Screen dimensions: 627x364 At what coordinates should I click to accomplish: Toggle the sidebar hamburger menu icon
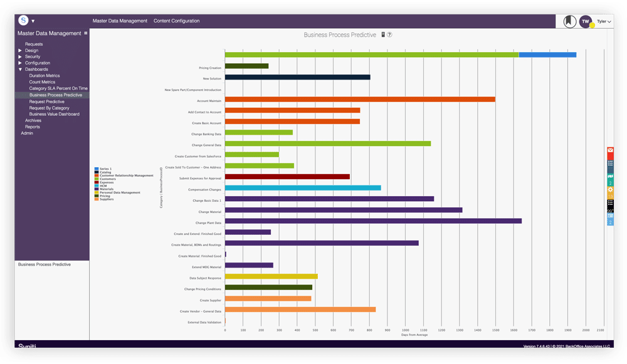(x=85, y=33)
